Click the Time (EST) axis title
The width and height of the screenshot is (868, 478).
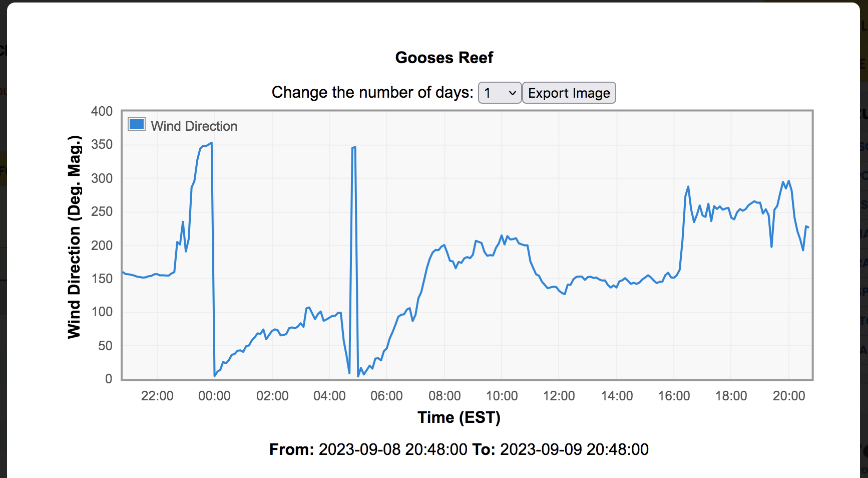(x=459, y=417)
